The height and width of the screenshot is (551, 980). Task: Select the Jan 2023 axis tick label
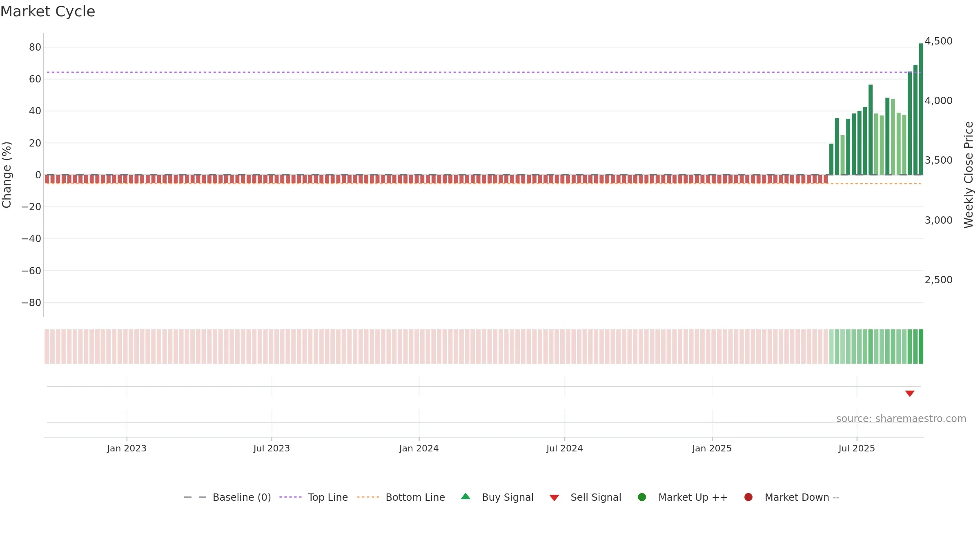(x=127, y=448)
